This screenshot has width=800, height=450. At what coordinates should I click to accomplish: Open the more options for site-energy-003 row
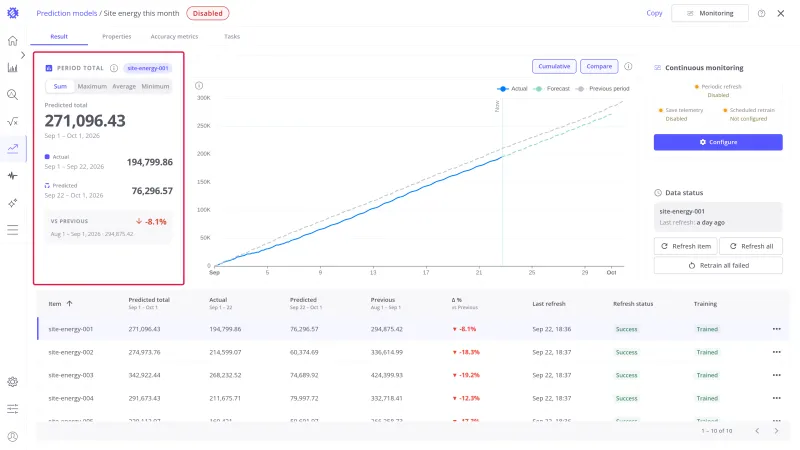pyautogui.click(x=777, y=375)
